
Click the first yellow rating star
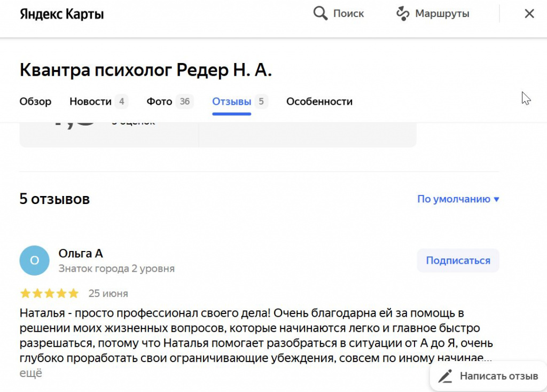click(25, 293)
